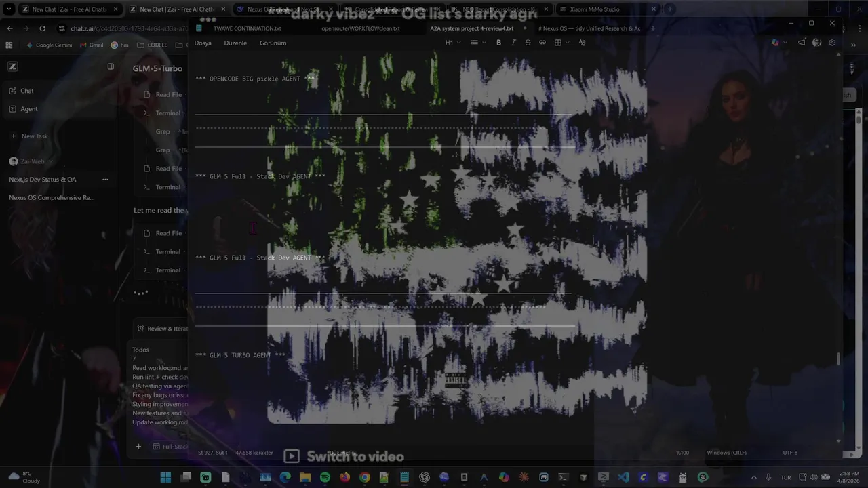The height and width of the screenshot is (488, 868).
Task: Clear formatting with the Notepad eraser icon
Action: (x=582, y=43)
